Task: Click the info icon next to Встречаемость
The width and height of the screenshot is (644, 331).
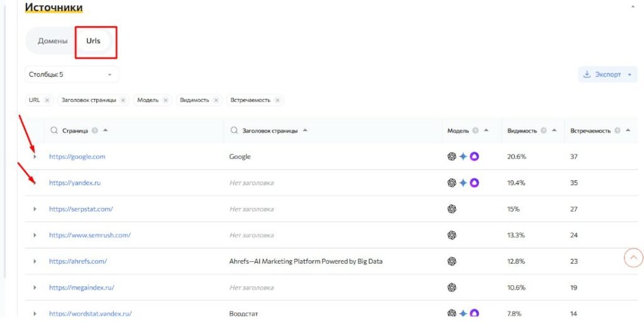Action: coord(618,131)
